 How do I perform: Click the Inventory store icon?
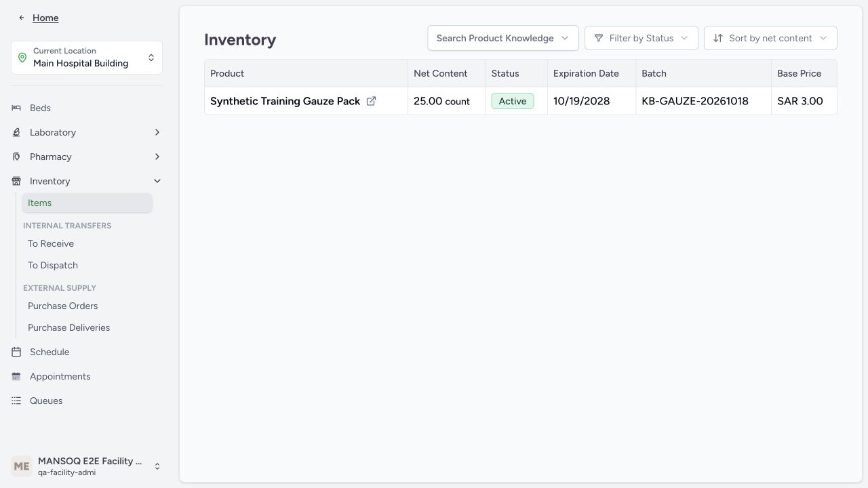(16, 181)
